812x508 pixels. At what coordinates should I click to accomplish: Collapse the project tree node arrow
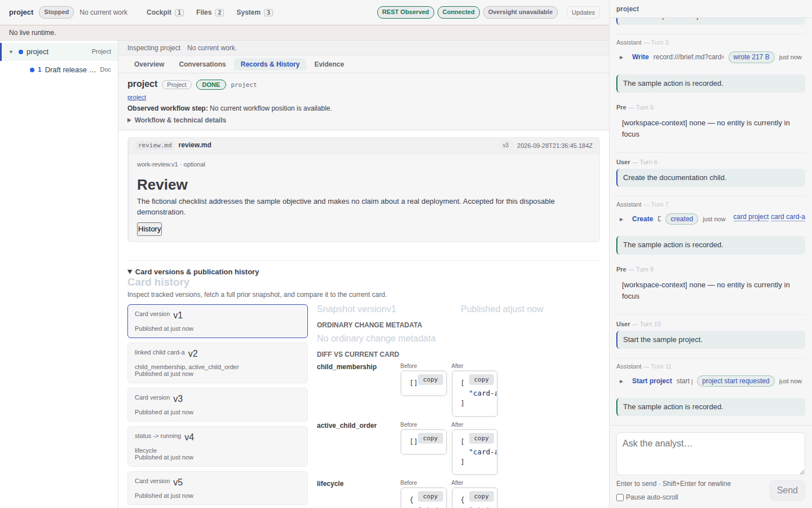coord(11,52)
